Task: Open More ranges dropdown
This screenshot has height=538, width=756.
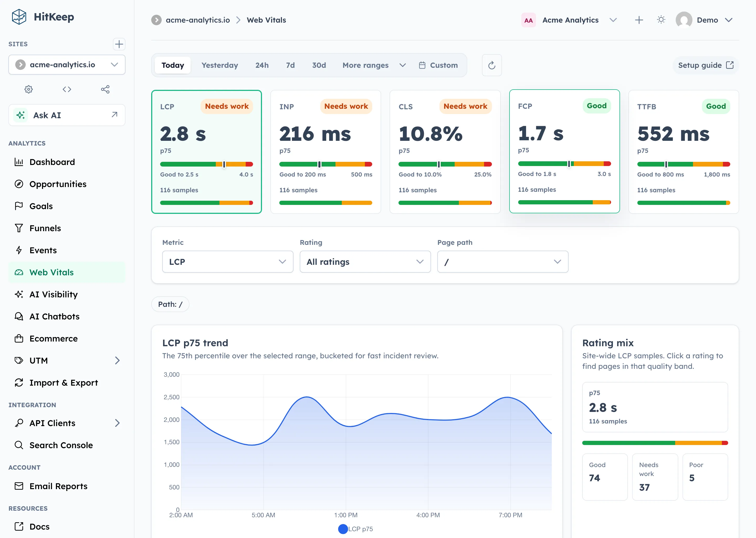Action: pos(374,65)
